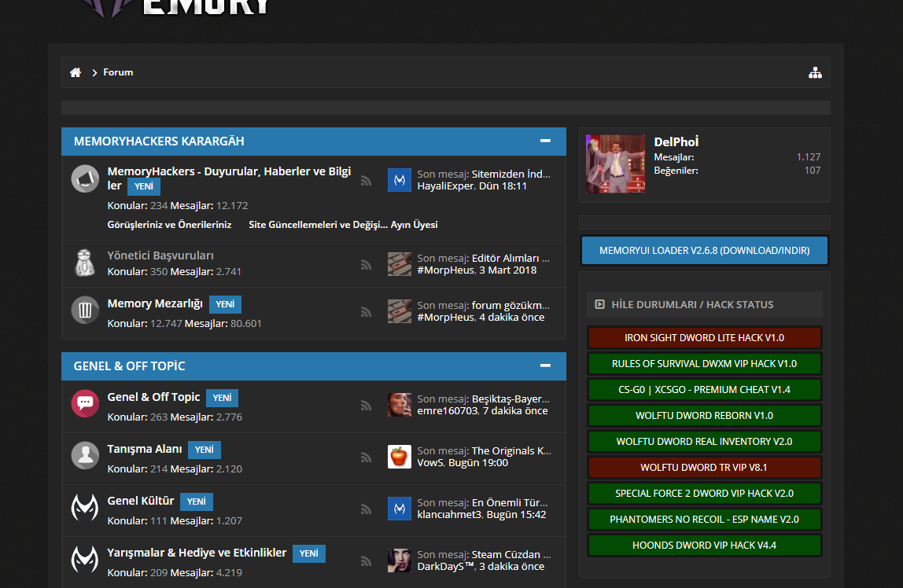This screenshot has height=588, width=903.
Task: Open RSS feed for Yönetici Başvuruları
Action: click(x=366, y=265)
